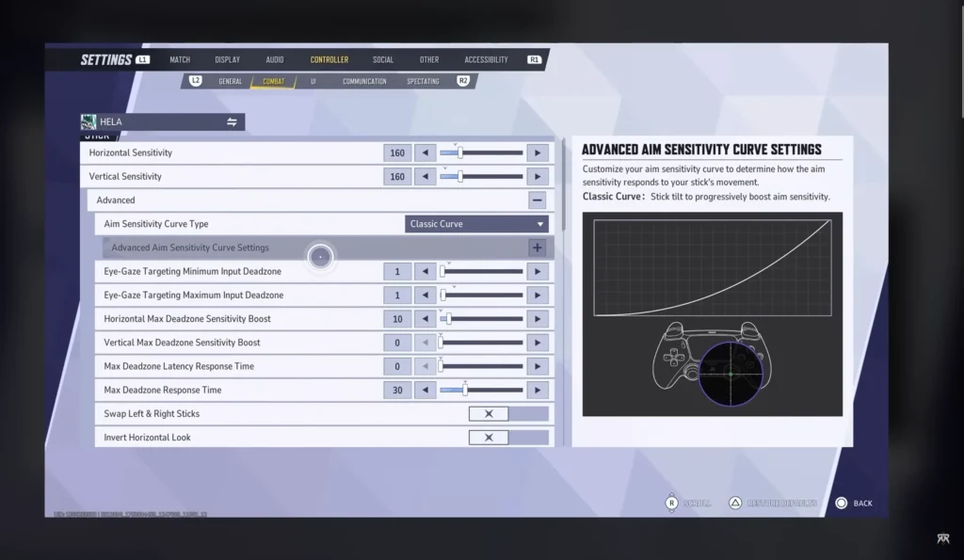This screenshot has height=560, width=964.
Task: Collapse the Advanced section via minus button
Action: click(x=537, y=200)
